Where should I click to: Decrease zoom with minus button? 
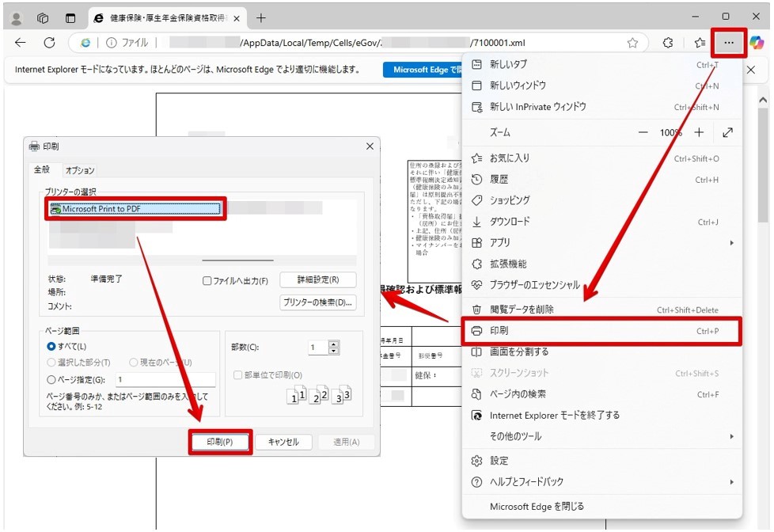(x=643, y=132)
